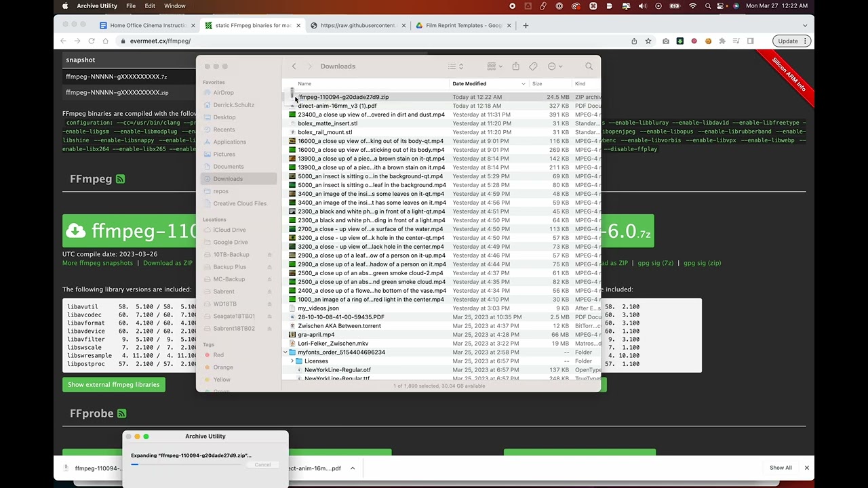
Task: Collapse the myfonts_order_5154404696234 folder
Action: 285,352
